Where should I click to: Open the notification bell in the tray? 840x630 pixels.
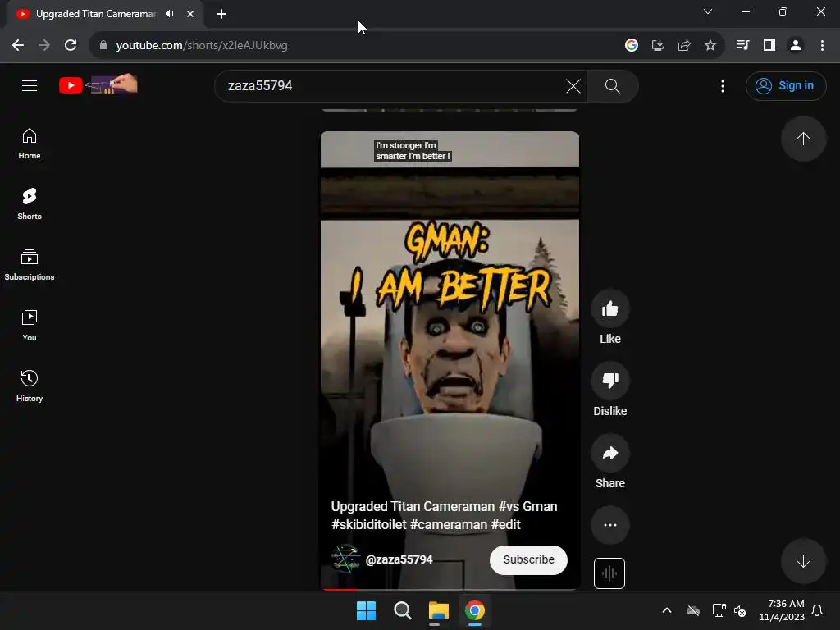pos(818,610)
